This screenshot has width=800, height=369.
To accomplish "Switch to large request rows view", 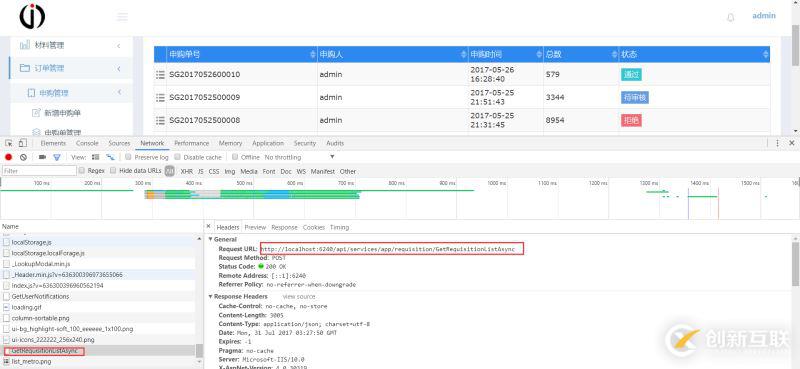I will tap(95, 157).
